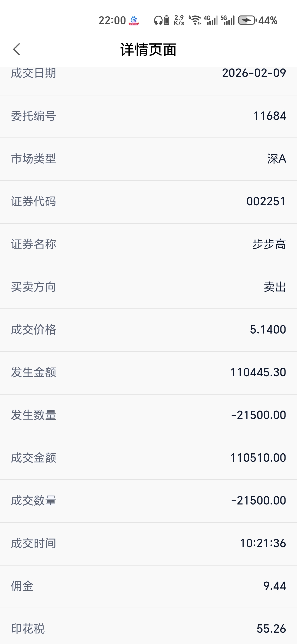
Task: Tap the headphones status icon
Action: click(158, 20)
